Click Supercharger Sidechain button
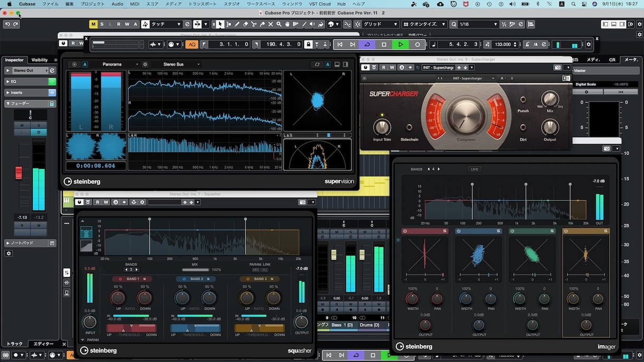 pos(409,128)
